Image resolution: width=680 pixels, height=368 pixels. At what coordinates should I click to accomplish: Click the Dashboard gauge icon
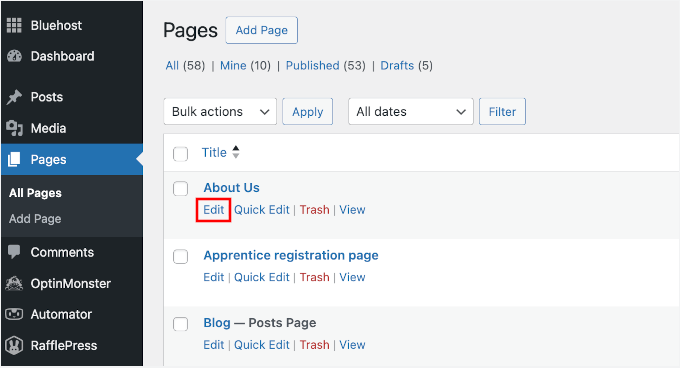tap(14, 56)
